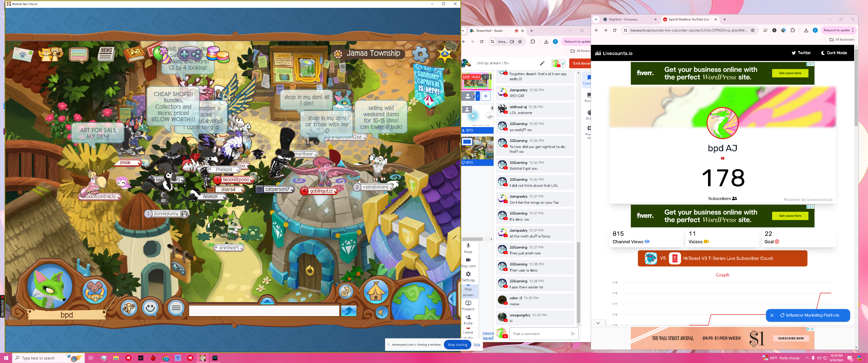Open the Twitter link on Livecounts

point(801,53)
